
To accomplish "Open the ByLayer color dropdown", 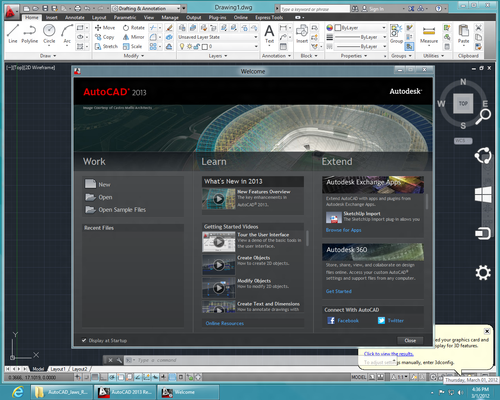I will point(360,28).
